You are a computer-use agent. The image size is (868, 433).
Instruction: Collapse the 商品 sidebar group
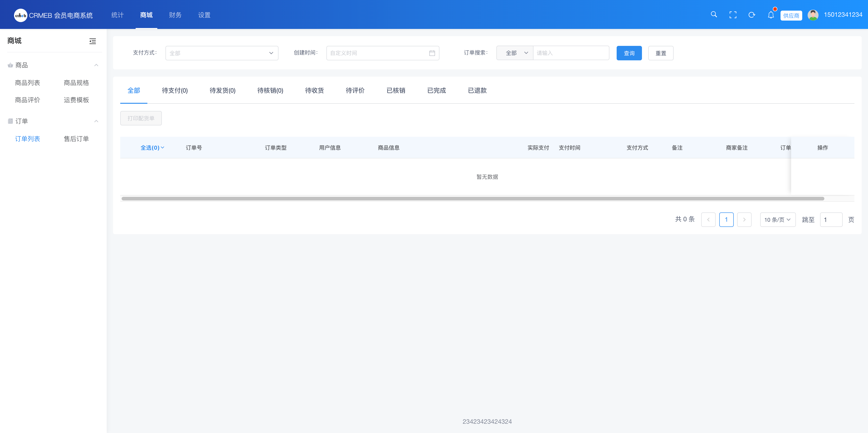point(96,65)
